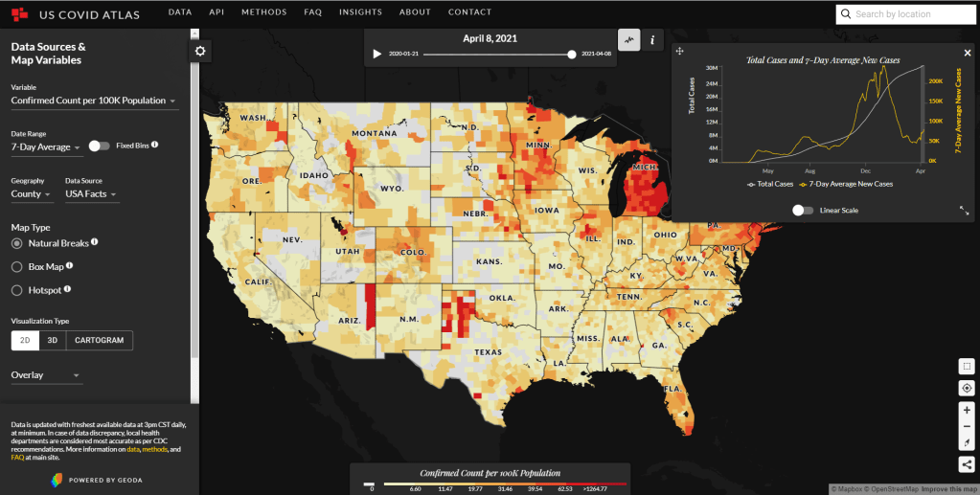This screenshot has height=495, width=980.
Task: Zoom out of the map
Action: click(967, 426)
